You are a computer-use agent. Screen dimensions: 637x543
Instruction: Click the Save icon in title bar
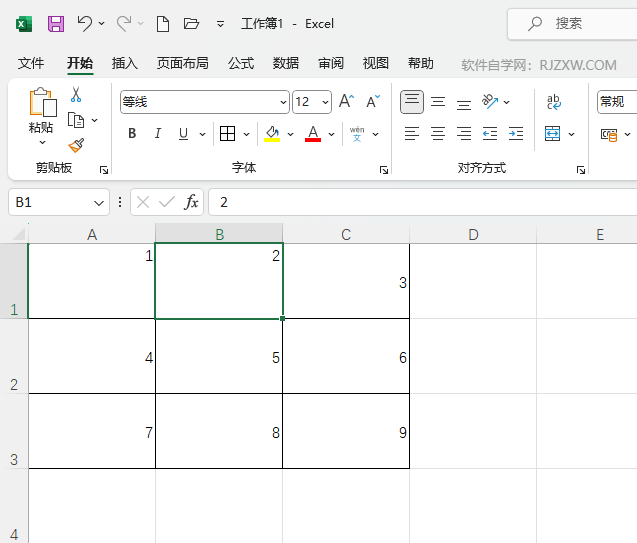56,24
